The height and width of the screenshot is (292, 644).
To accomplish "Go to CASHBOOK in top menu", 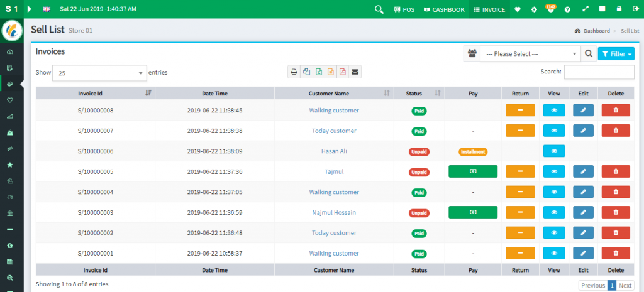I will 444,9.
